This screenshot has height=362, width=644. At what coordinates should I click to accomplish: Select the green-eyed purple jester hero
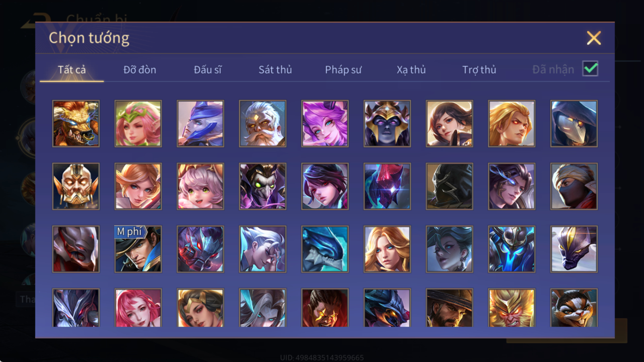262,186
